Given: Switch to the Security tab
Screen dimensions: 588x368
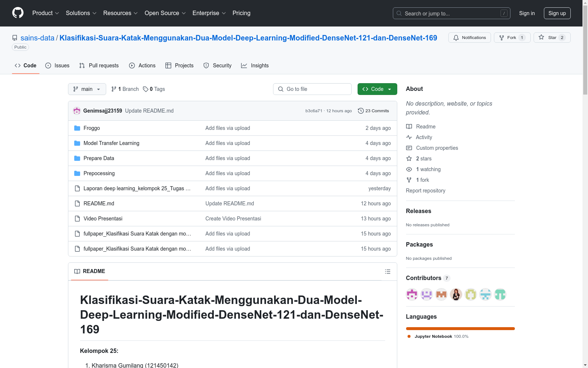Looking at the screenshot, I should pyautogui.click(x=218, y=66).
